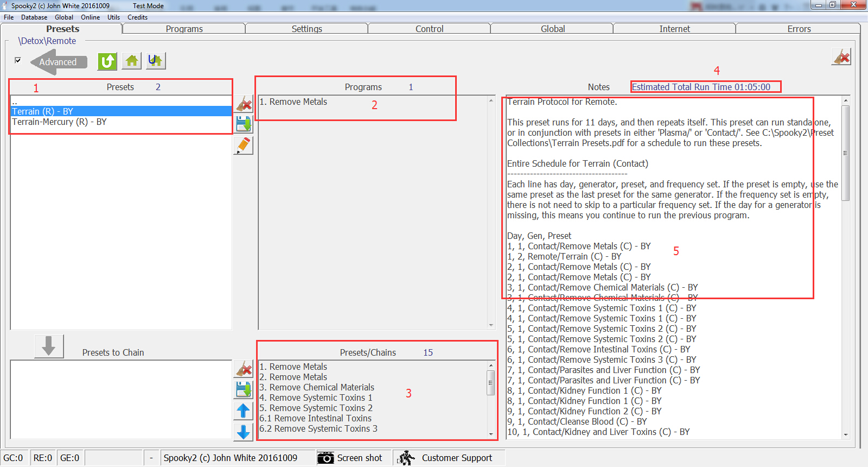Viewport: 868px width, 467px height.
Task: Click the blue up arrow icon
Action: (x=244, y=411)
